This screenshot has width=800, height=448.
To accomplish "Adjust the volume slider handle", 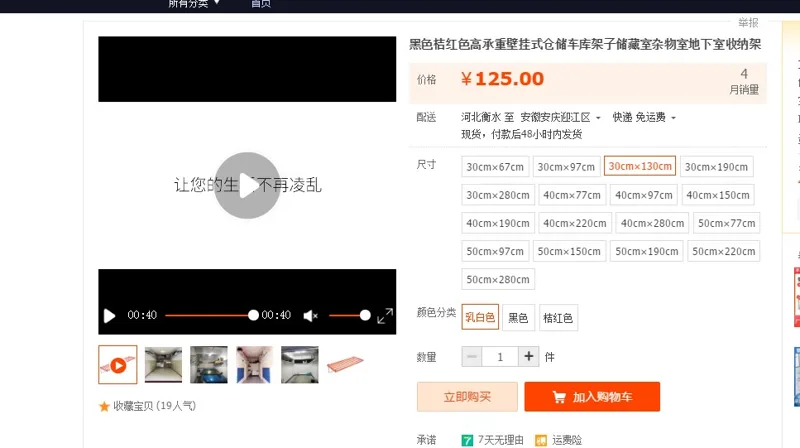I will (x=365, y=315).
